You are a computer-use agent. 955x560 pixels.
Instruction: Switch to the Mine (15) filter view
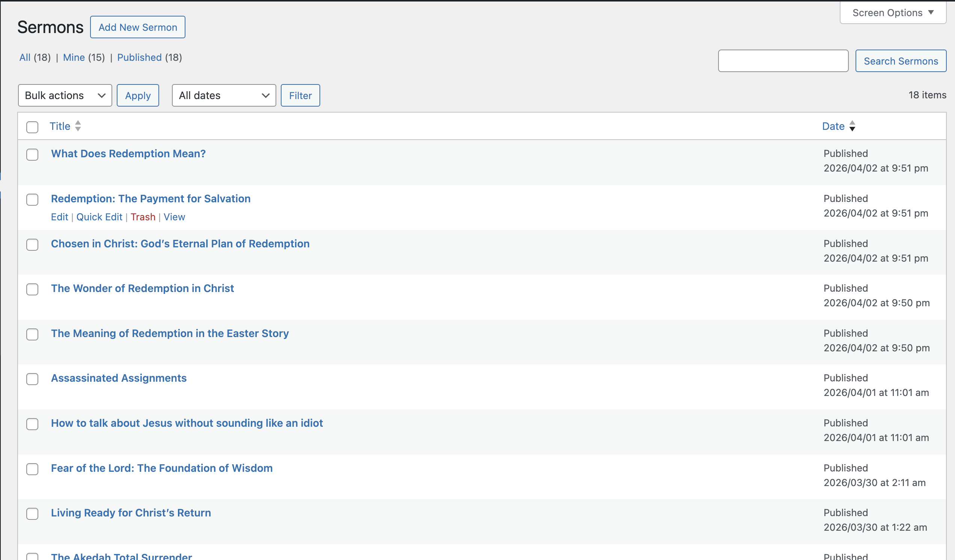74,57
